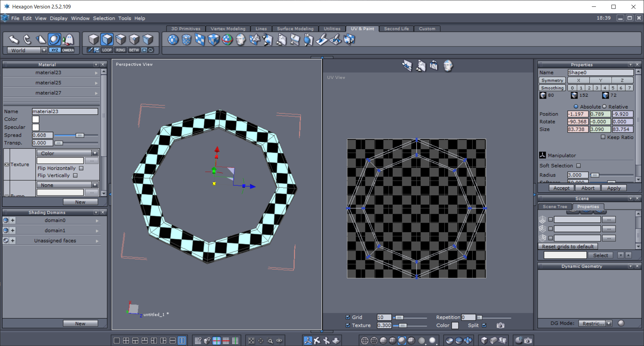Select the single-view layout icon
The width and height of the screenshot is (644, 346).
tap(116, 341)
